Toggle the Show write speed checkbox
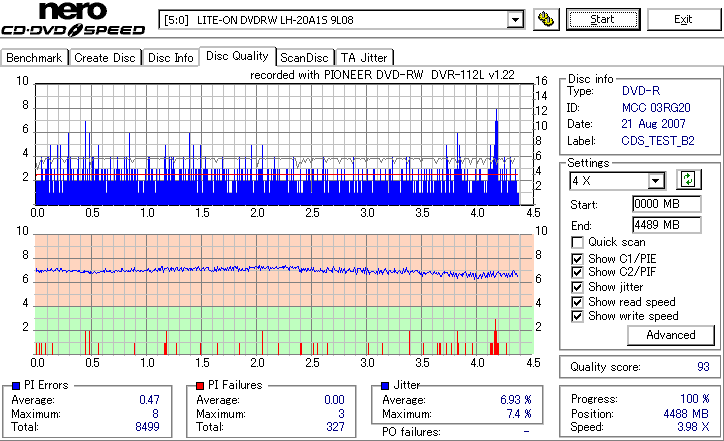724x441 pixels. pos(577,316)
